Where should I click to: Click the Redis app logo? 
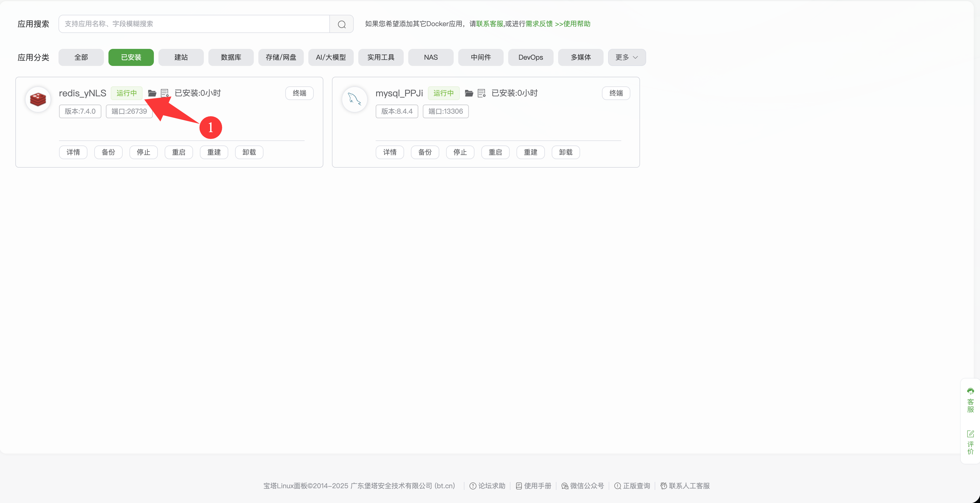point(38,99)
